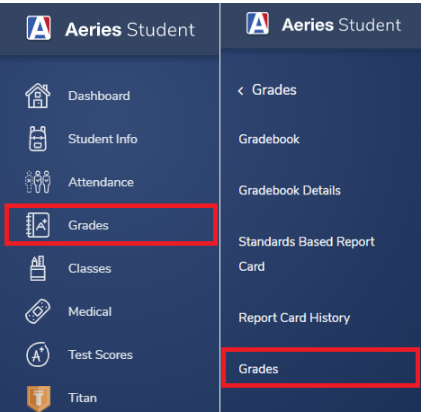Open Standards Based Report Card
This screenshot has height=412, width=424.
pyautogui.click(x=306, y=254)
